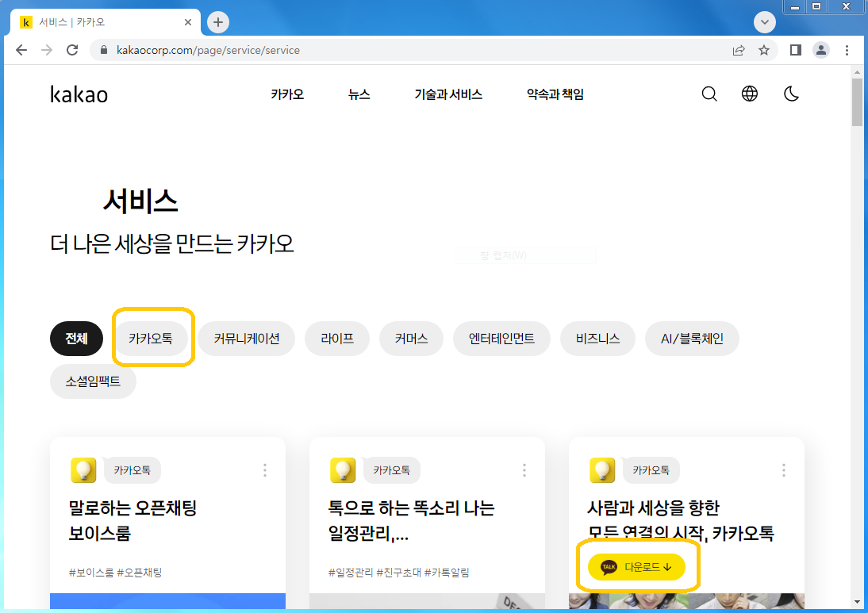Viewport: 868px width, 613px height.
Task: Click the bulb icon on 보이스룸 card
Action: point(83,470)
